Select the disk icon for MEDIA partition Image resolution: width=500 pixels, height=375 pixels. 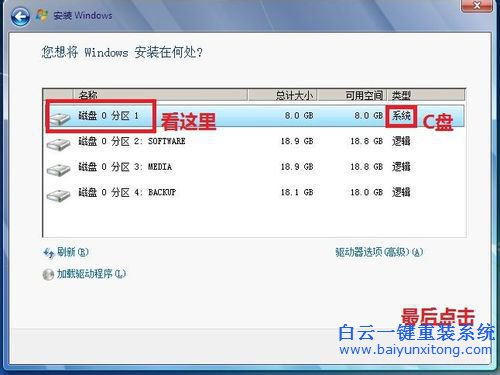pyautogui.click(x=58, y=170)
